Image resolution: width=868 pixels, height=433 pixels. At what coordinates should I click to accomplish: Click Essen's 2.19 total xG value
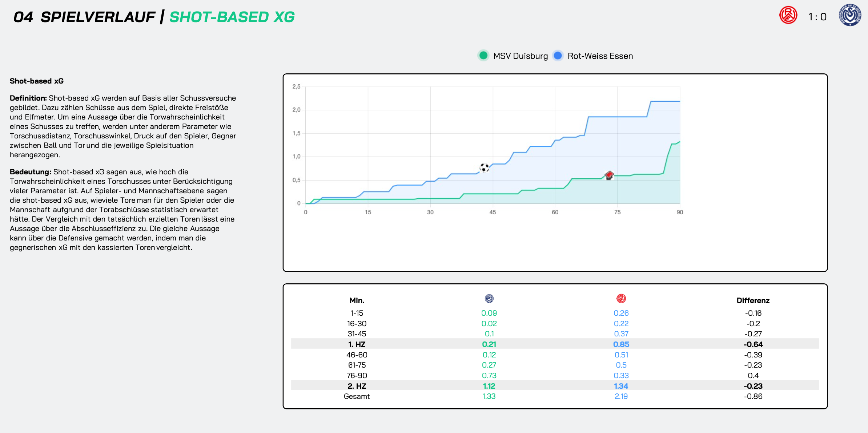(621, 396)
